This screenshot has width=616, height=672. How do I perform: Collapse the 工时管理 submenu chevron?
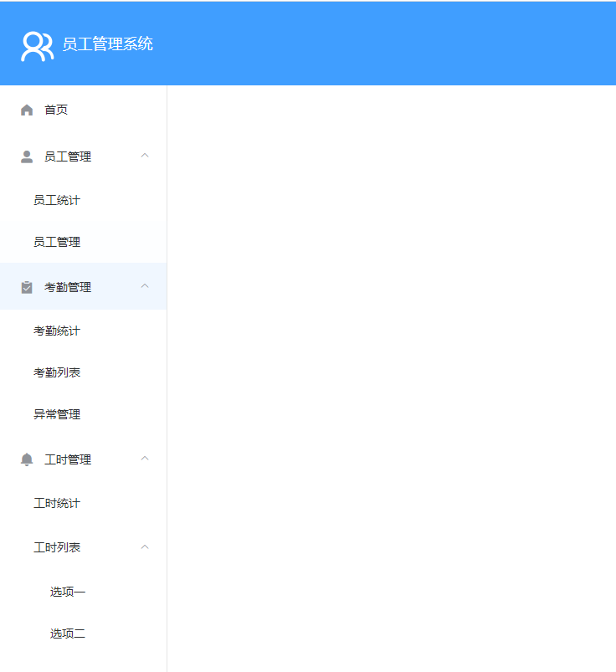point(145,459)
